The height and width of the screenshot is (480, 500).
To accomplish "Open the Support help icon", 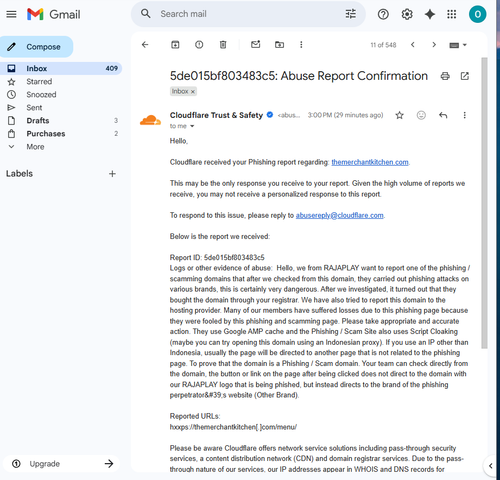I will pos(383,14).
